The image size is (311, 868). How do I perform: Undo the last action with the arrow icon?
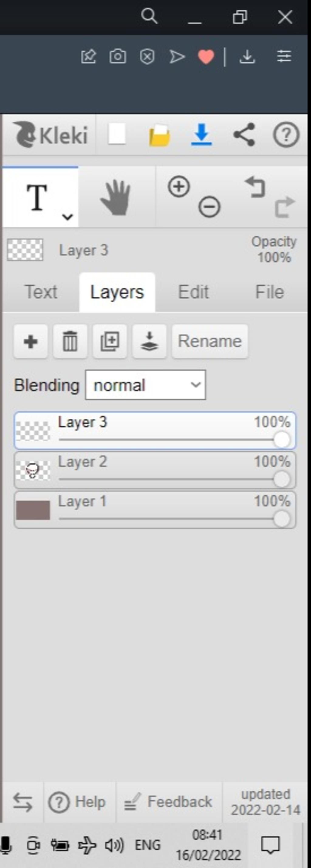pos(255,187)
